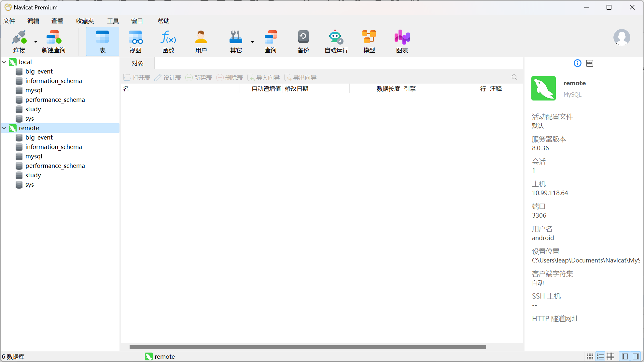Screen dimensions: 644x362
Task: Switch to icon grid view in the status bar
Action: point(590,356)
